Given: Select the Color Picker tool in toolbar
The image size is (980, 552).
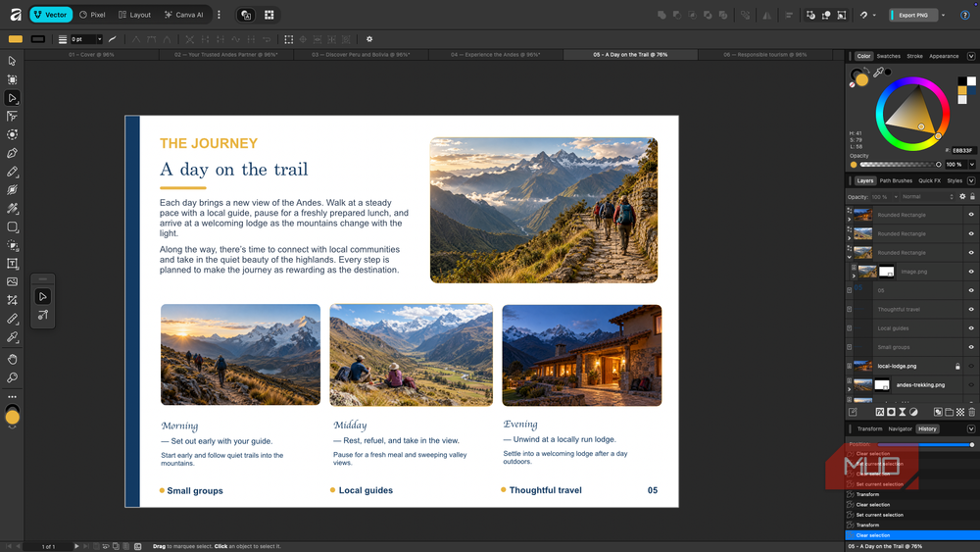Looking at the screenshot, I should (12, 337).
